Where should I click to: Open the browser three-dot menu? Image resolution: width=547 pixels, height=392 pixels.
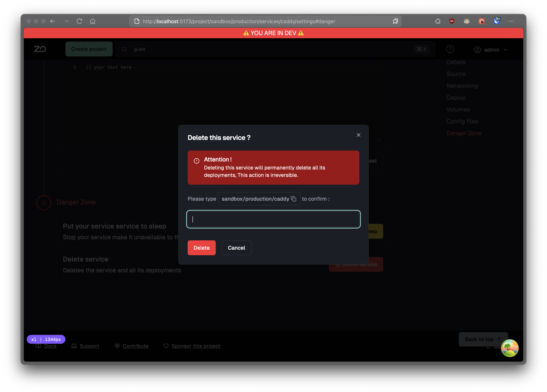[511, 21]
